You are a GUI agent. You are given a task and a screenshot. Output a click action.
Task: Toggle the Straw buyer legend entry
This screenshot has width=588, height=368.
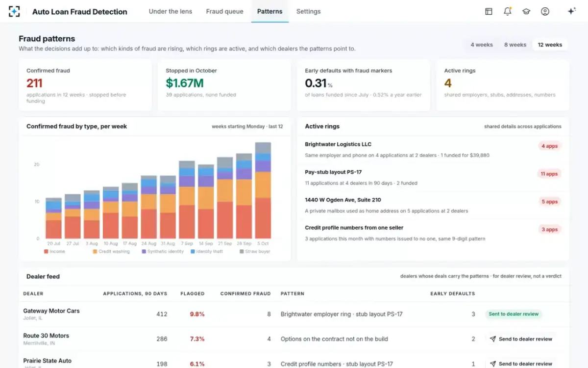click(254, 251)
